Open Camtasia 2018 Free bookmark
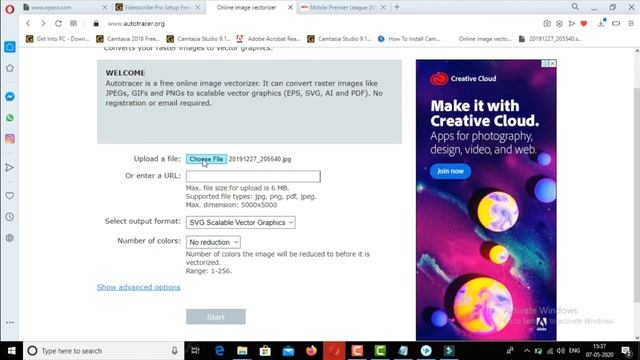640x360 pixels. [128, 39]
